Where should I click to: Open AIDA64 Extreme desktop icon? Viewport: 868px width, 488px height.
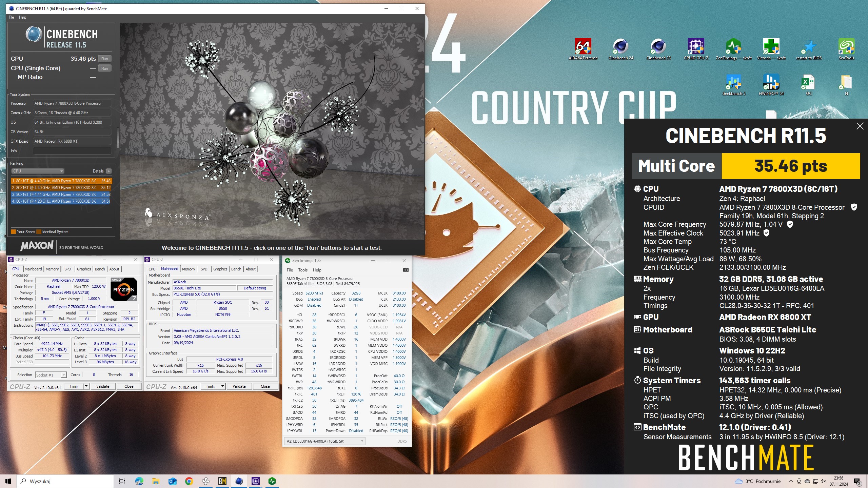pos(583,49)
